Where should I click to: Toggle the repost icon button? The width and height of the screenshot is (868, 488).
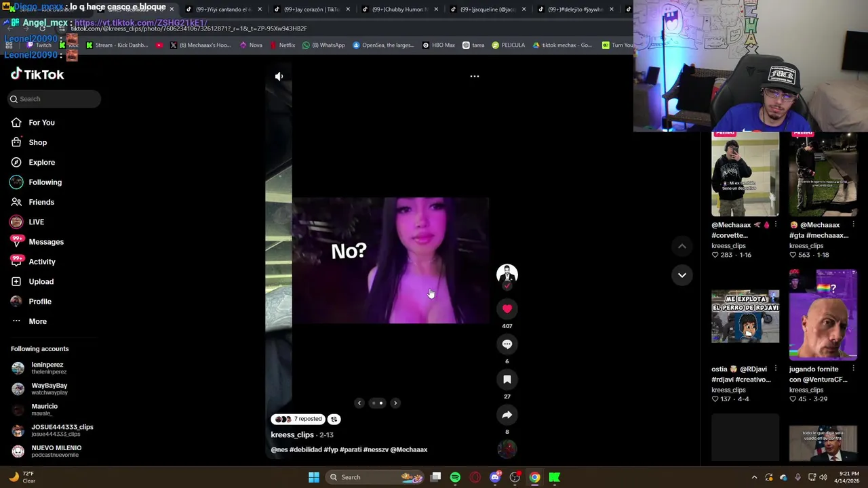(334, 419)
